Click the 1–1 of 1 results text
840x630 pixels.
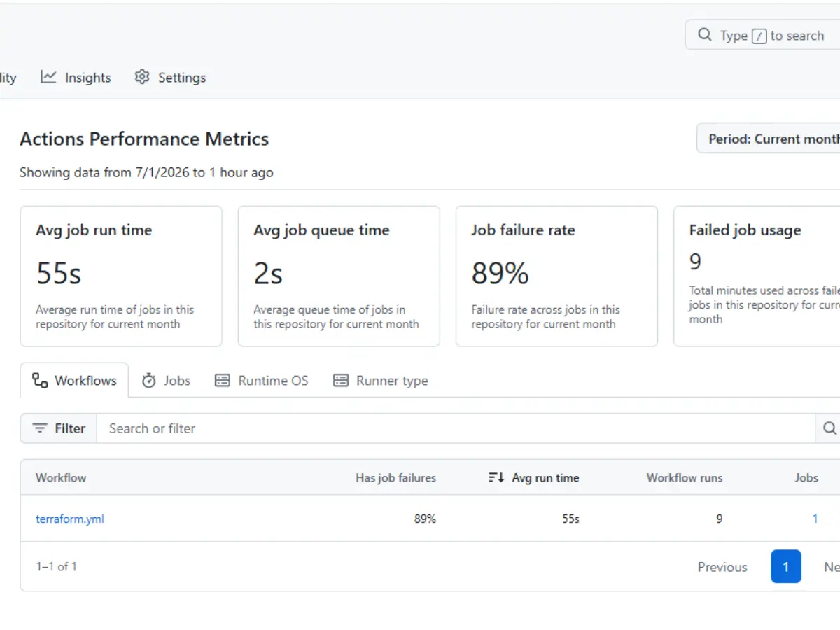(x=56, y=566)
